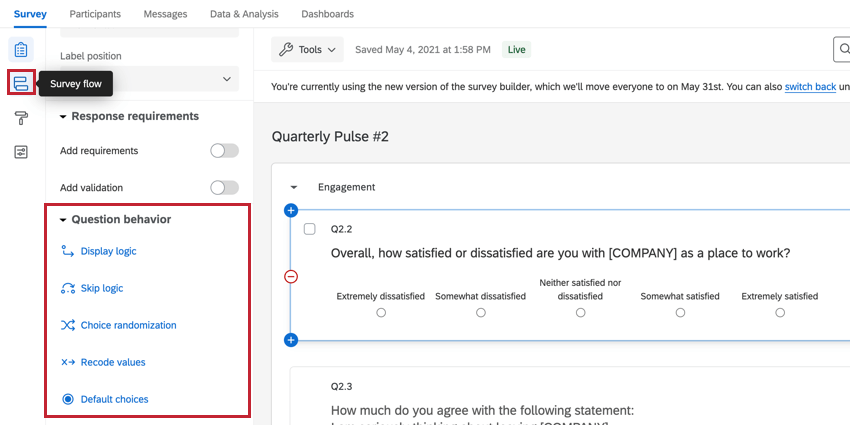
Task: Click the blue plus icon above Q2.2
Action: (x=291, y=210)
